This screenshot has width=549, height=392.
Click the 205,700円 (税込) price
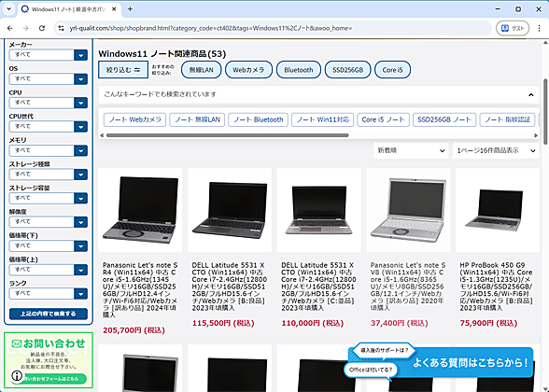[134, 330]
